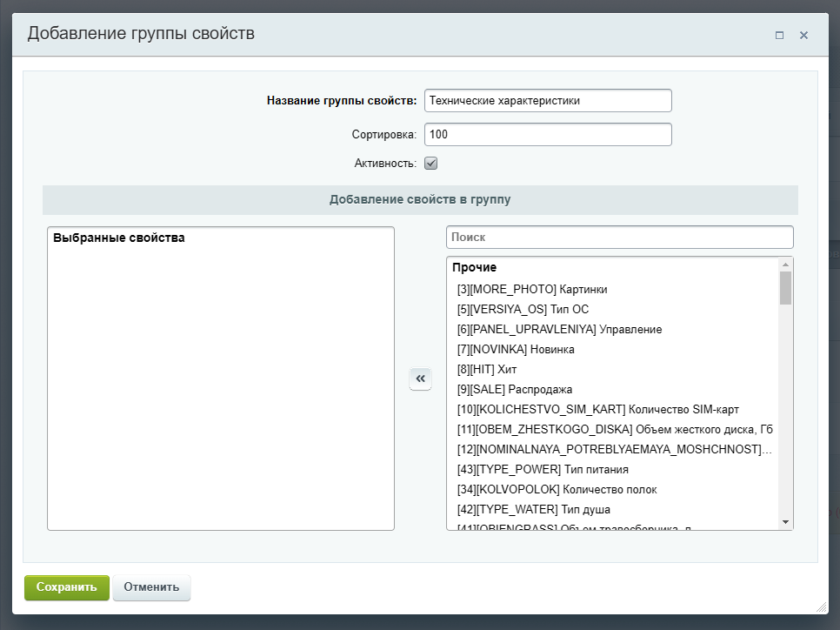This screenshot has height=630, width=840.
Task: Click the move-left double arrow button
Action: [x=421, y=379]
